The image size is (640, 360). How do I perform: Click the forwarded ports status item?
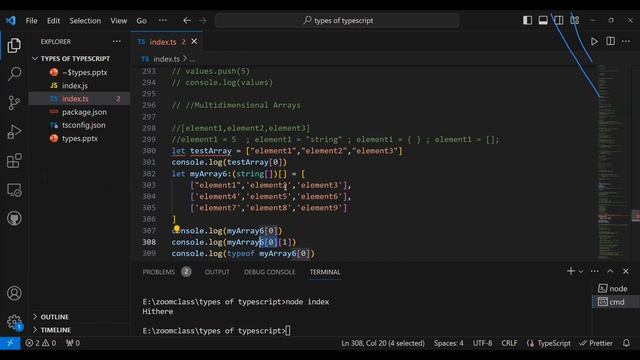coord(73,343)
